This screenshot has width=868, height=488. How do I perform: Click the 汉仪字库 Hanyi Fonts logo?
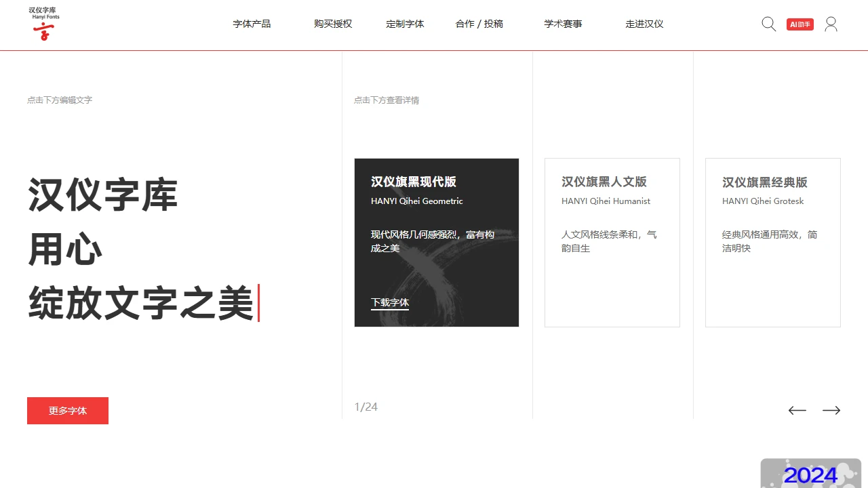[x=44, y=24]
